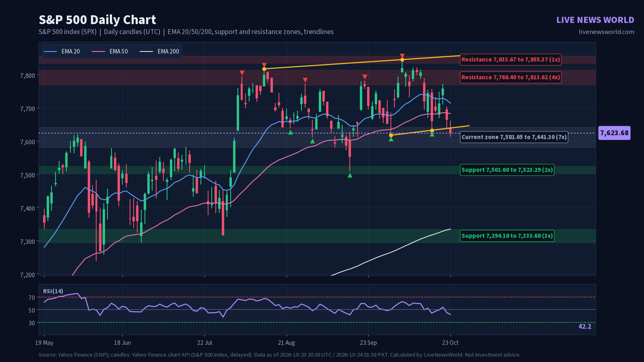Click the Resistance 7,768.40 to 7,813.62 label

[x=510, y=77]
